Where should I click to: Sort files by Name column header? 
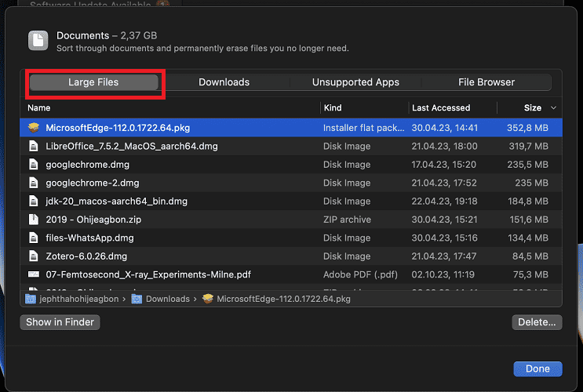tap(39, 108)
